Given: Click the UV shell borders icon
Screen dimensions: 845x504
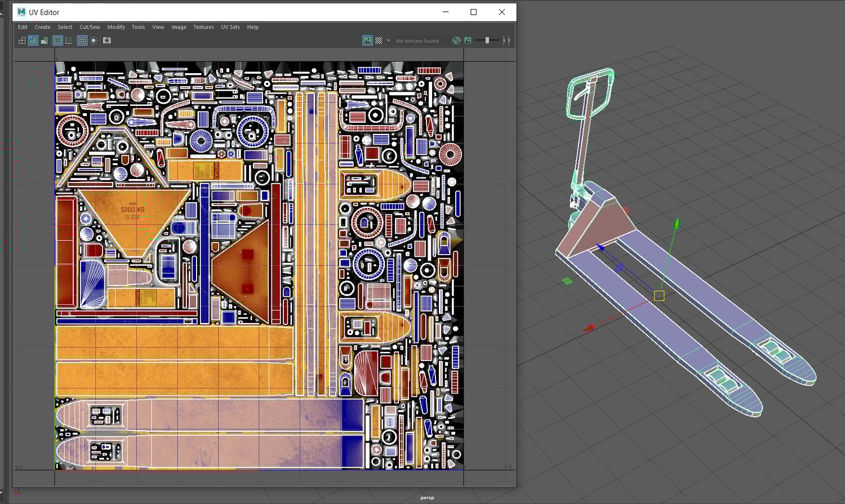Looking at the screenshot, I should (x=57, y=41).
